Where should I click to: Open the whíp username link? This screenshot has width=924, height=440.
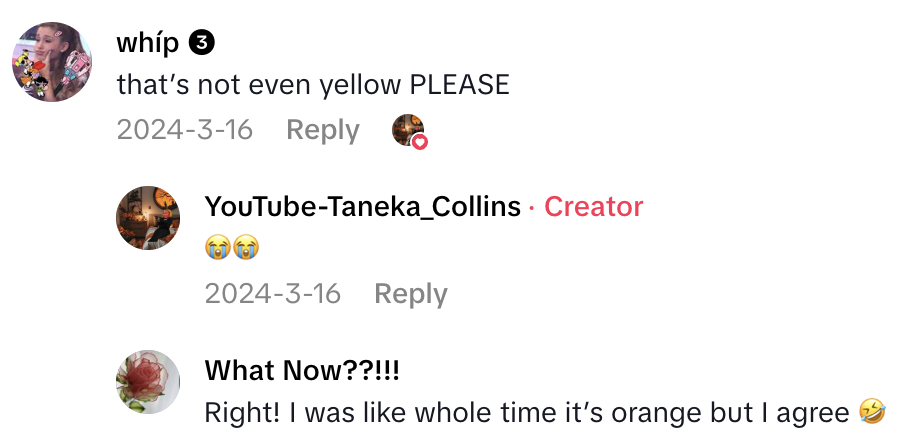click(148, 43)
